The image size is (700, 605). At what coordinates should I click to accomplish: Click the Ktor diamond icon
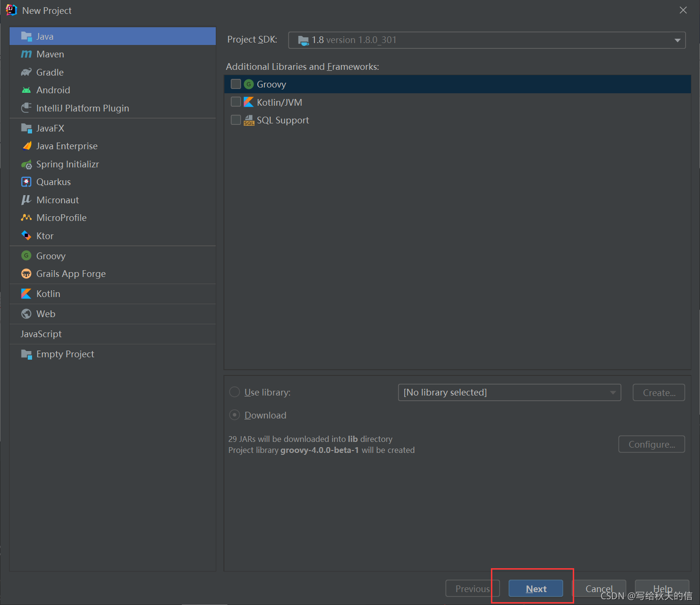(26, 236)
